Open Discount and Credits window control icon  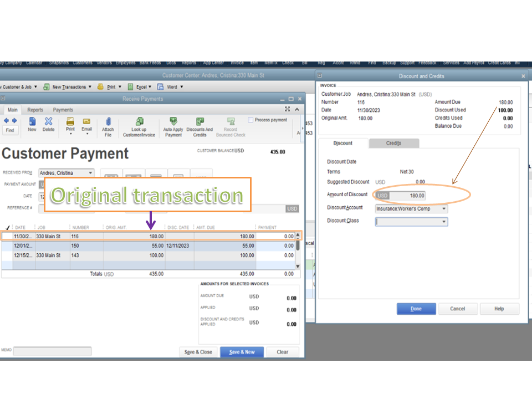(x=320, y=76)
